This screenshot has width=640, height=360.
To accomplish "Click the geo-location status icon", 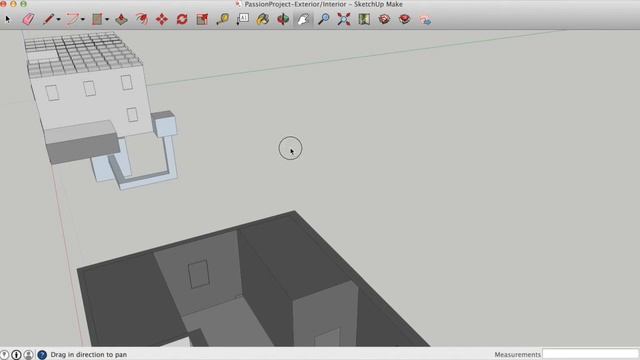I will coord(4,355).
